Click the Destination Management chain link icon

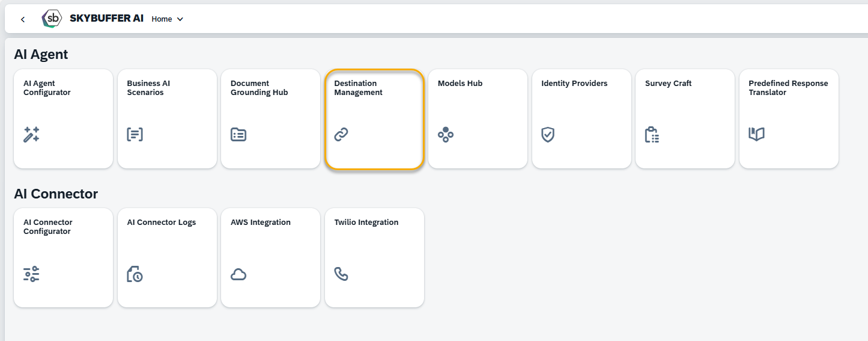(x=341, y=135)
